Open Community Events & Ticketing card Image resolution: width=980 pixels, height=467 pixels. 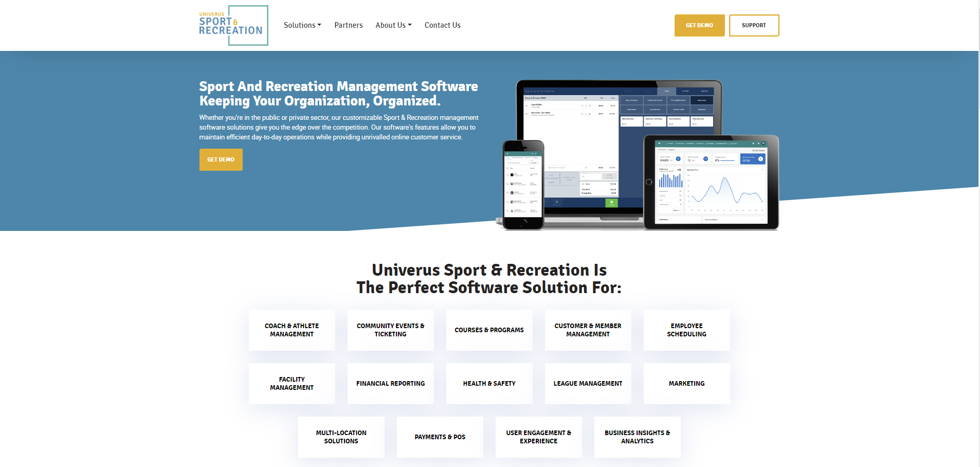391,330
